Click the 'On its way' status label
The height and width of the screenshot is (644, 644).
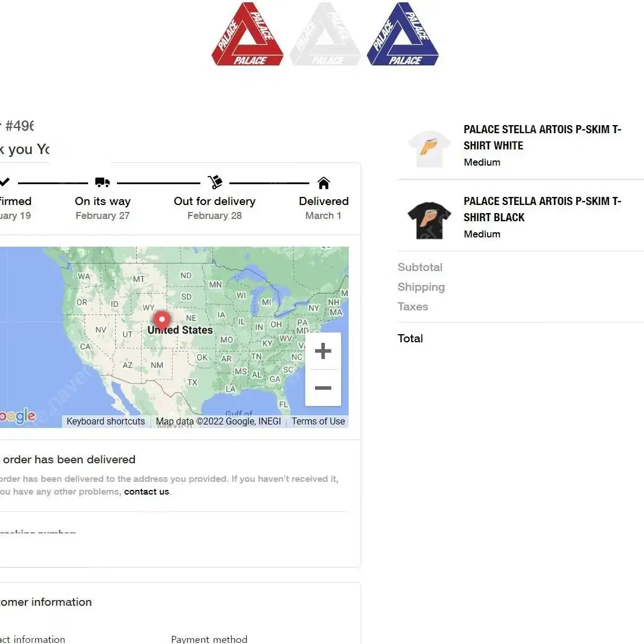coord(103,202)
